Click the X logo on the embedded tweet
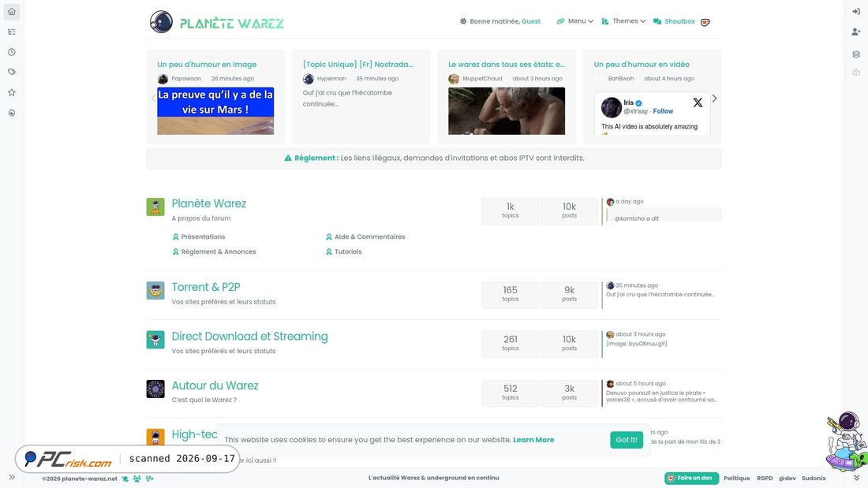 pyautogui.click(x=698, y=102)
